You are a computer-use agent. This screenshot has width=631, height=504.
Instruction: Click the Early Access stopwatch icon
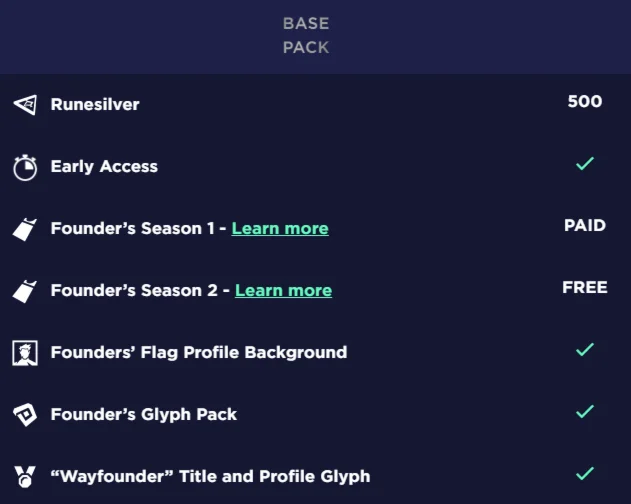(x=25, y=167)
